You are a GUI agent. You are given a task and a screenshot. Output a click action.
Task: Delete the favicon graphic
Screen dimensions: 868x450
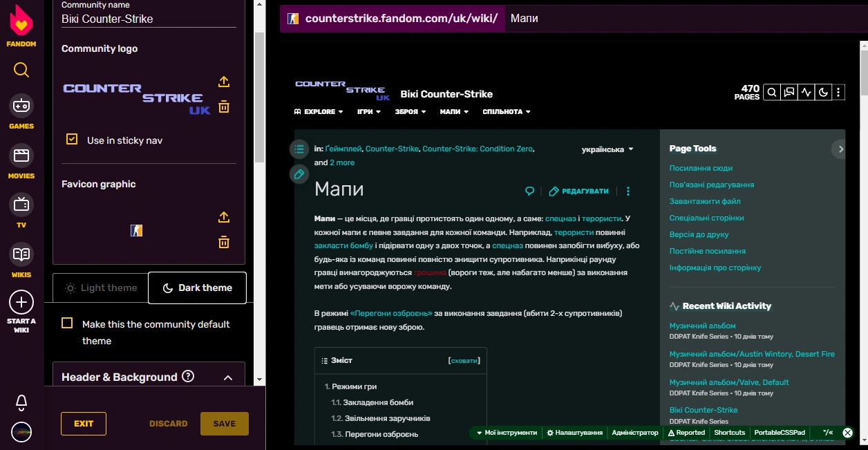coord(224,242)
